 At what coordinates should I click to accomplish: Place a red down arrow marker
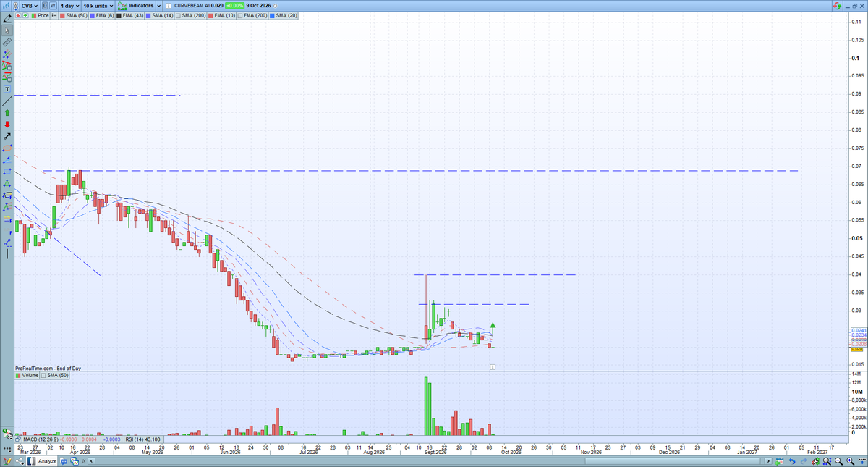pyautogui.click(x=7, y=124)
